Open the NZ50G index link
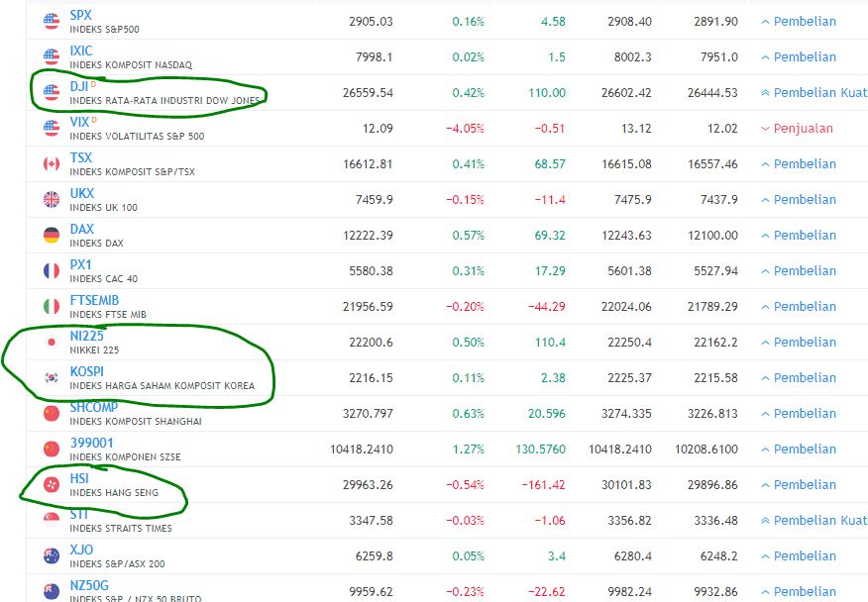 pyautogui.click(x=89, y=585)
